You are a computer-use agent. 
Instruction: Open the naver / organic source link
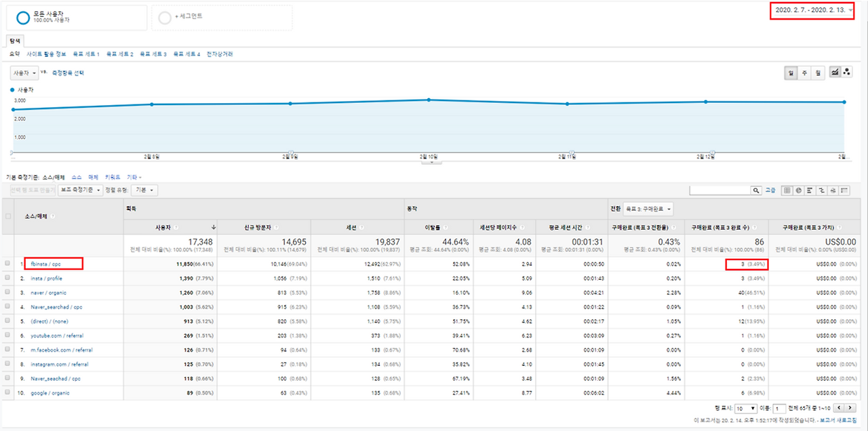[49, 293]
